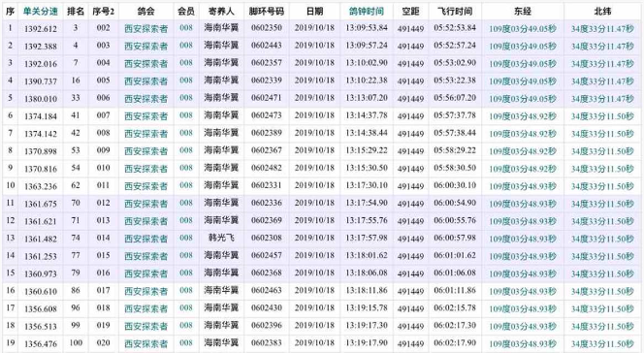The image size is (644, 353).
Task: Click latitude 34度33分11.50秒 in row 10
Action: pos(602,186)
